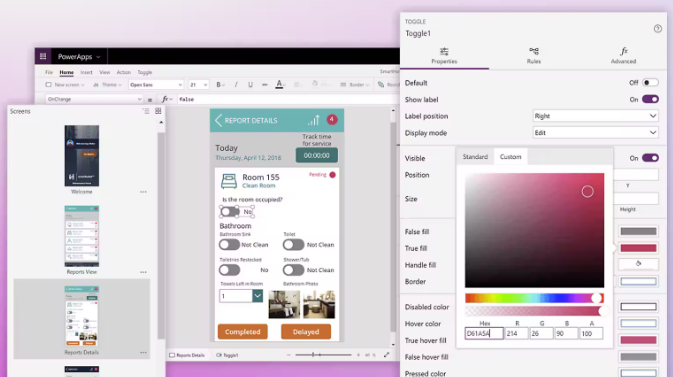
Task: Toggle the Bathroom Sink switch
Action: pos(229,244)
